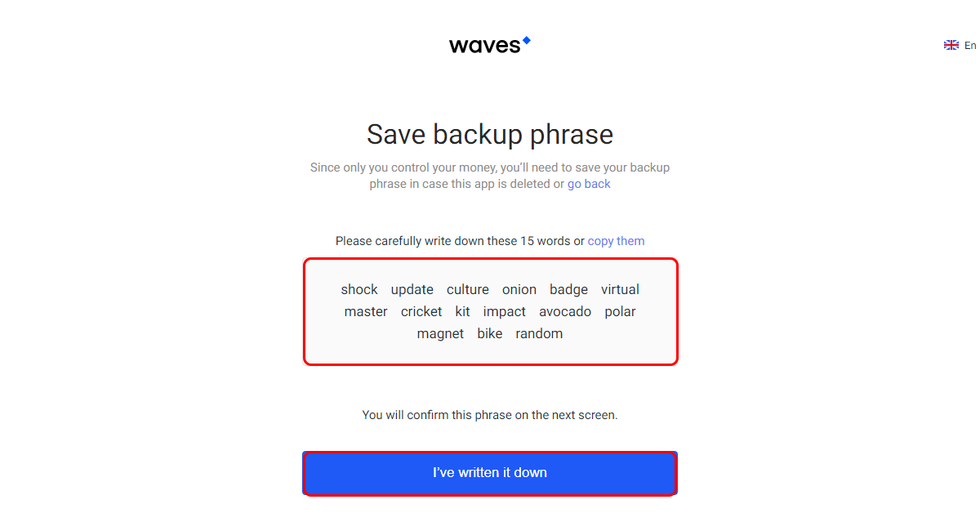Click the word polar in the phrase
This screenshot has height=531, width=980.
click(620, 312)
